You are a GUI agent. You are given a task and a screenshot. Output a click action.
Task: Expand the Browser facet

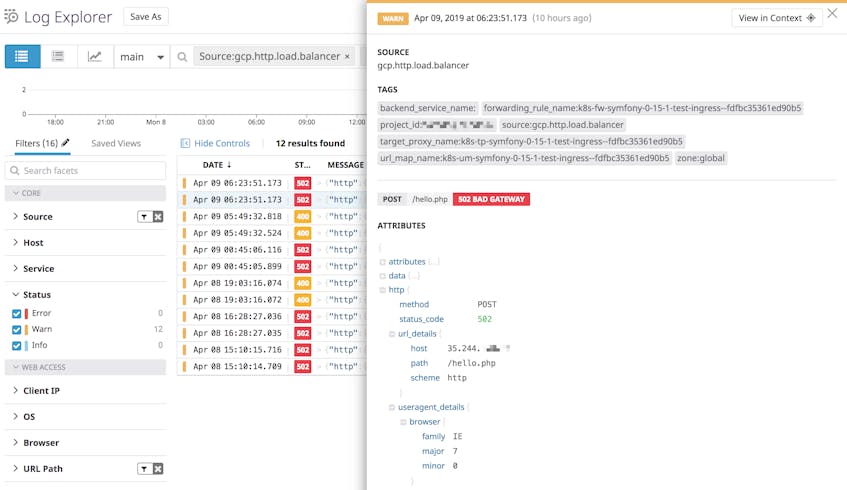15,442
